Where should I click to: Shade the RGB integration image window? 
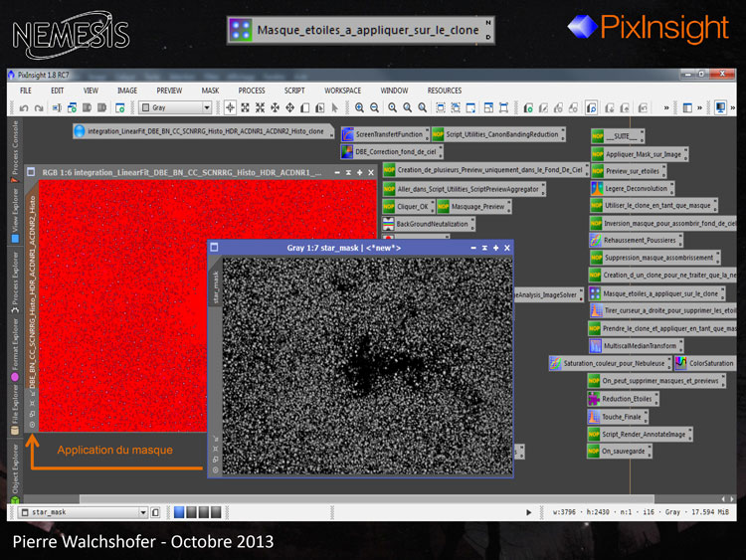pos(348,172)
